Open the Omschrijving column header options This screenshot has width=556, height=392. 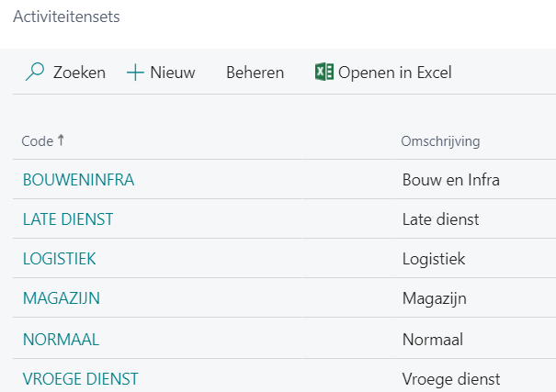click(440, 141)
